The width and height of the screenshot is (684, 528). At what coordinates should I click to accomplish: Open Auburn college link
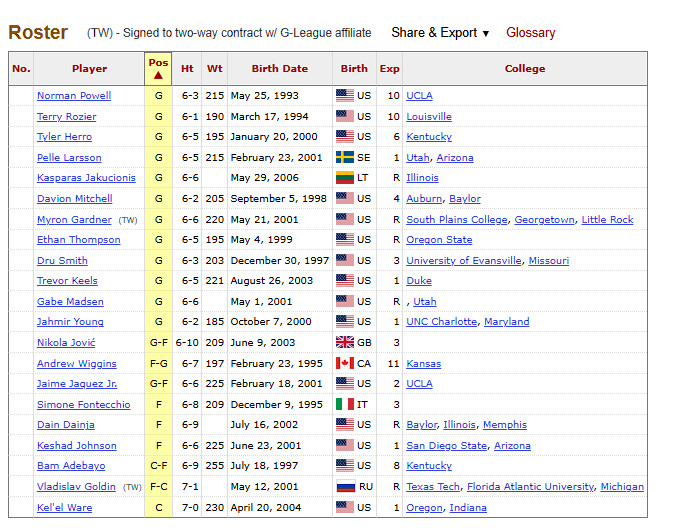click(424, 199)
